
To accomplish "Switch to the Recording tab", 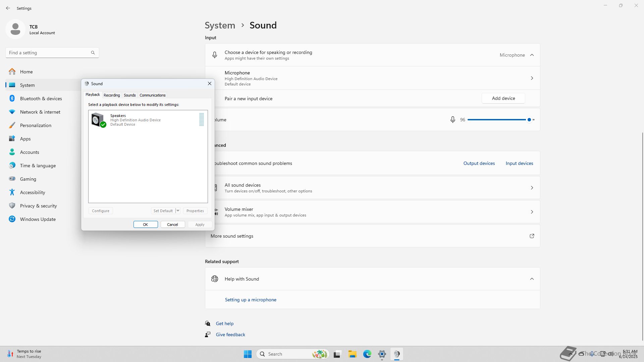I will (112, 95).
